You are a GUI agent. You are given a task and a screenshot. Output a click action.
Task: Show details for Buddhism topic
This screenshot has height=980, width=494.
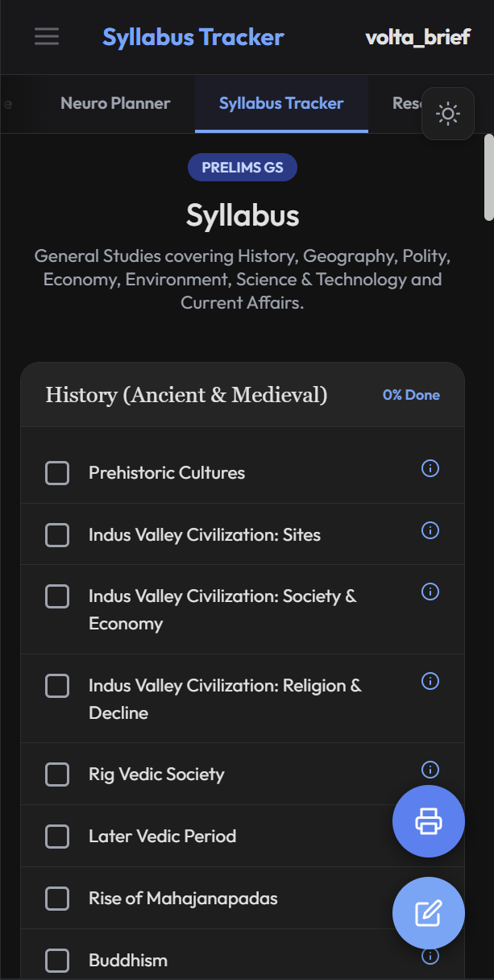tap(430, 956)
